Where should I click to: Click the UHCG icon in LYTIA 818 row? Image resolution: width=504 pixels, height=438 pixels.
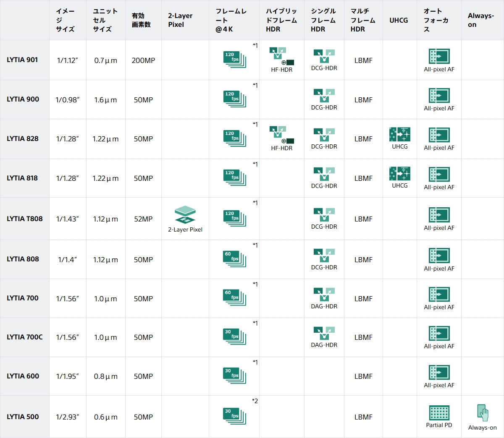pyautogui.click(x=399, y=174)
